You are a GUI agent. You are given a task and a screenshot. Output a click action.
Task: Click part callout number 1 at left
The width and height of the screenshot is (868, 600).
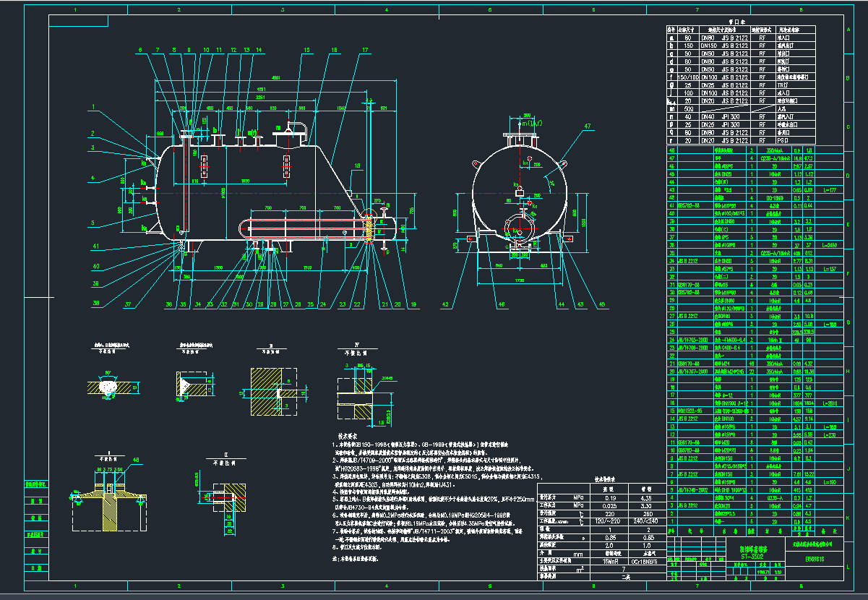93,106
